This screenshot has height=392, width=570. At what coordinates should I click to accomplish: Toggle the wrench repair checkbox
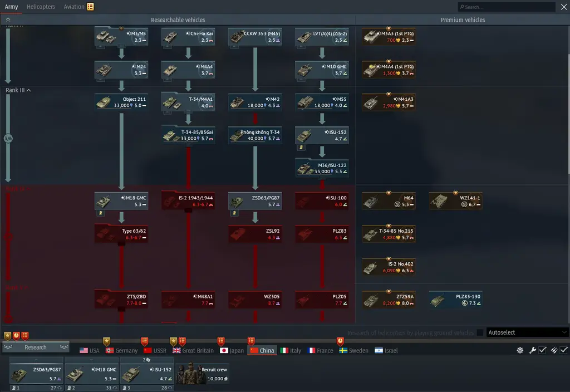tap(542, 350)
